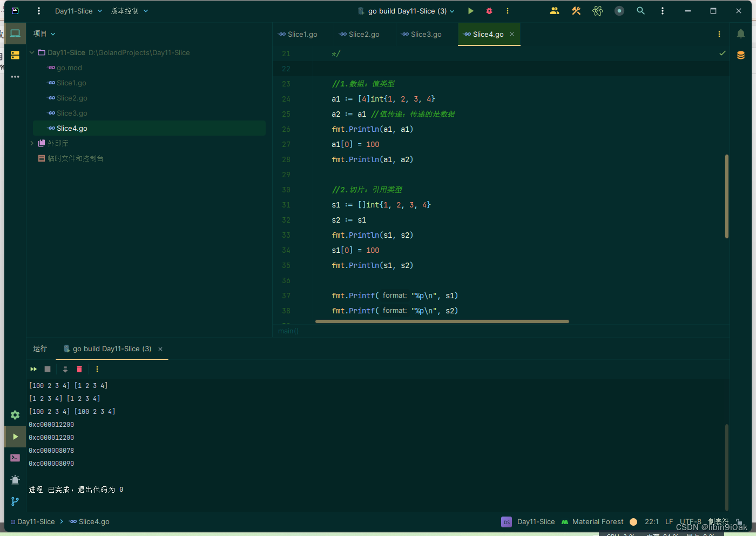Viewport: 756px width, 536px height.
Task: Close the go build run tab
Action: [160, 349]
